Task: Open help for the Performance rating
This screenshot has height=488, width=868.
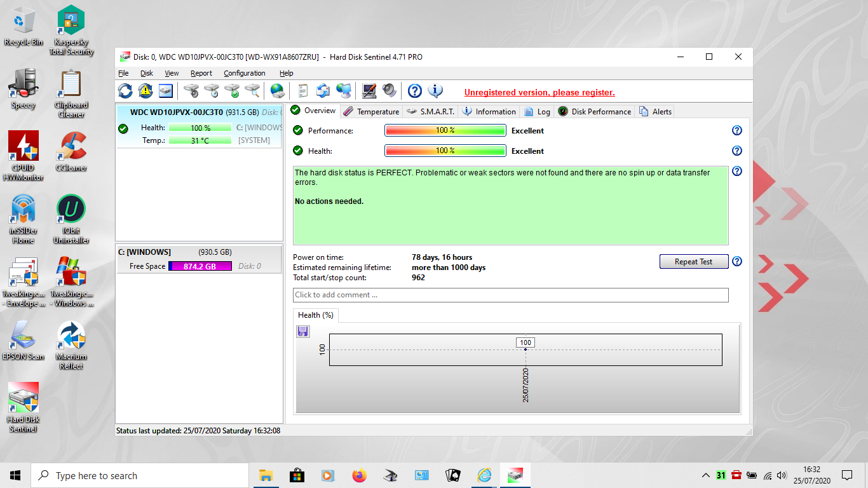Action: tap(737, 130)
